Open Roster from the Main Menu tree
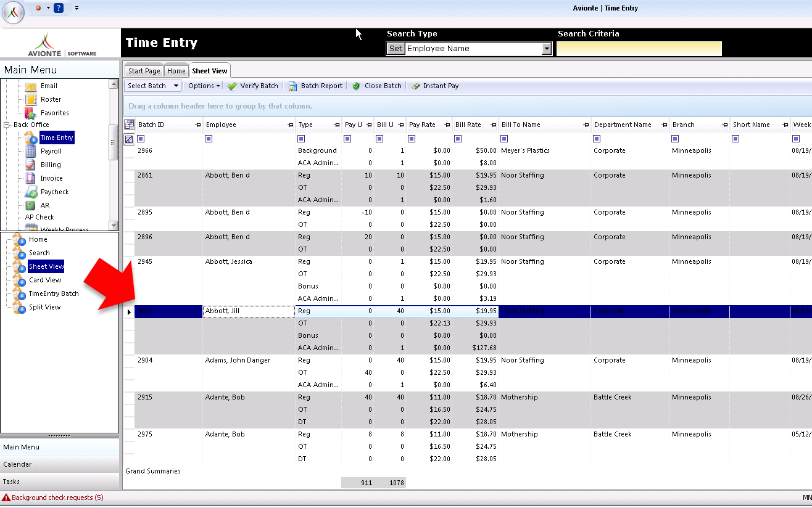The image size is (812, 508). 51,99
